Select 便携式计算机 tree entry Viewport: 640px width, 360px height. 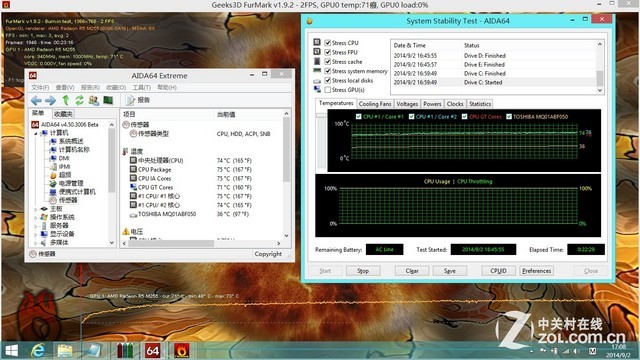tap(77, 192)
